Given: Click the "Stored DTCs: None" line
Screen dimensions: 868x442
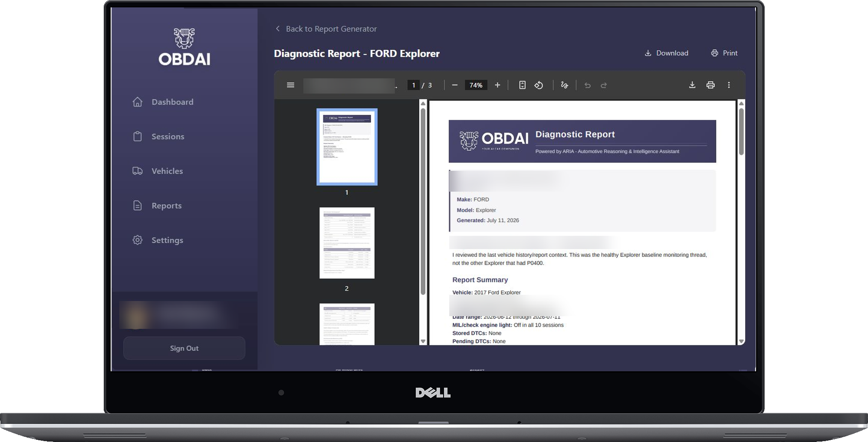Looking at the screenshot, I should pyautogui.click(x=477, y=333).
